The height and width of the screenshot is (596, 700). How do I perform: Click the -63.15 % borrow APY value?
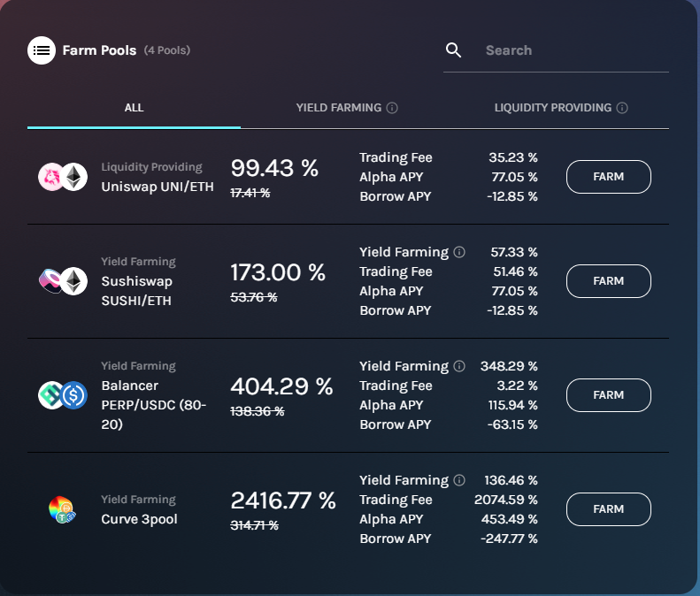(512, 424)
